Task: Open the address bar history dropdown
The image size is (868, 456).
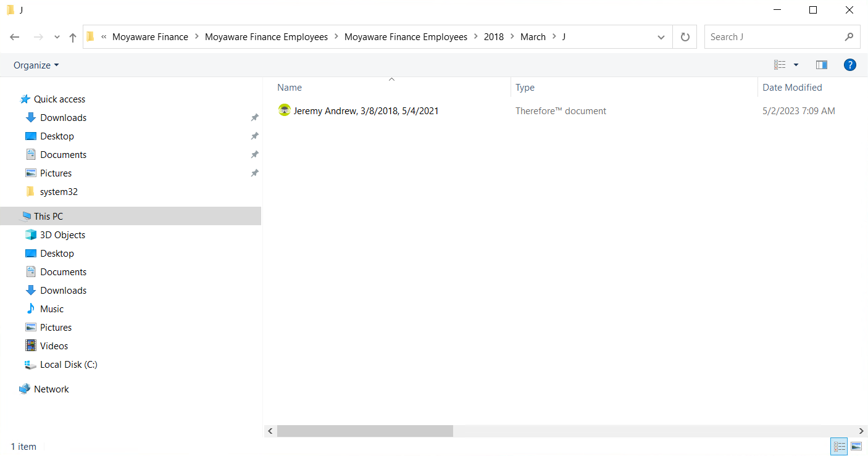Action: 661,36
